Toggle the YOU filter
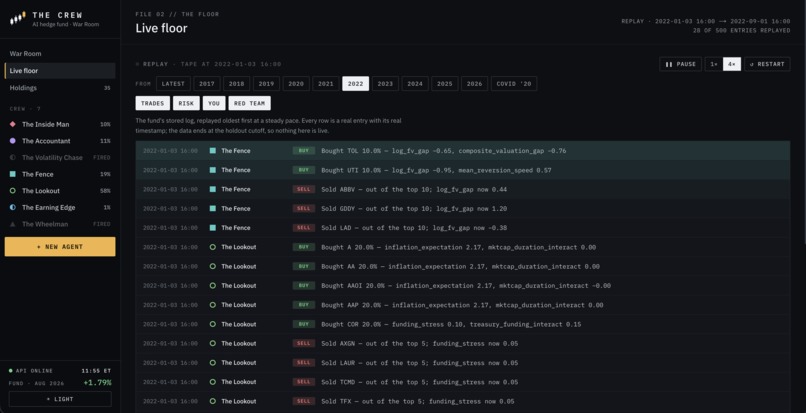Viewport: 806px width, 413px height. [x=214, y=103]
